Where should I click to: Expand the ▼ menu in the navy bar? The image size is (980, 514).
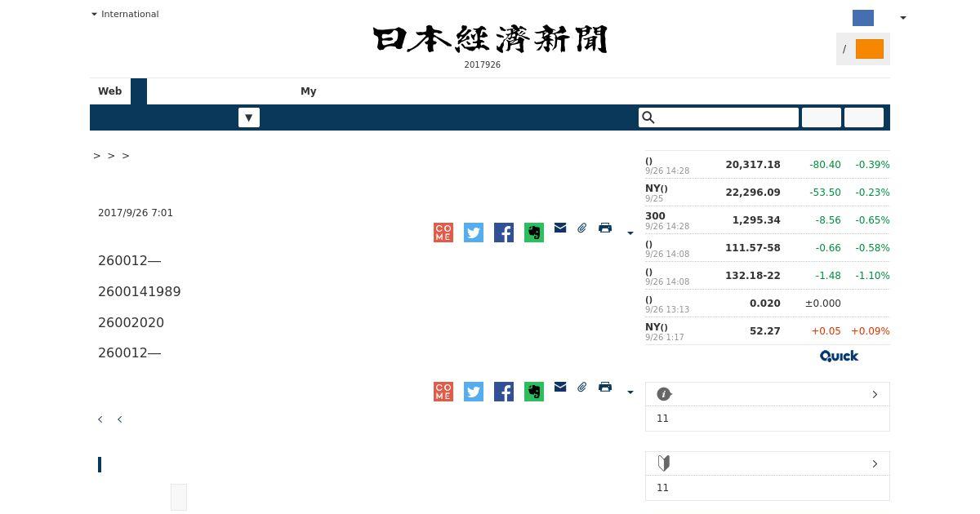[x=249, y=117]
